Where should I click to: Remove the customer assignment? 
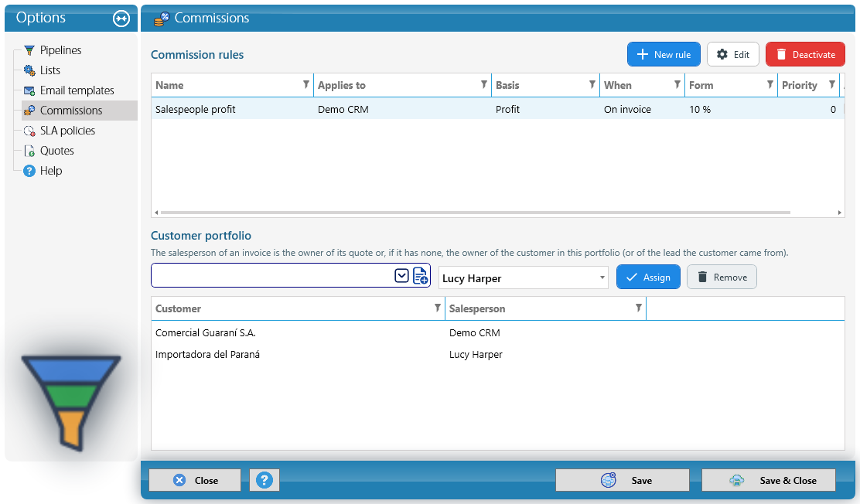pos(722,277)
